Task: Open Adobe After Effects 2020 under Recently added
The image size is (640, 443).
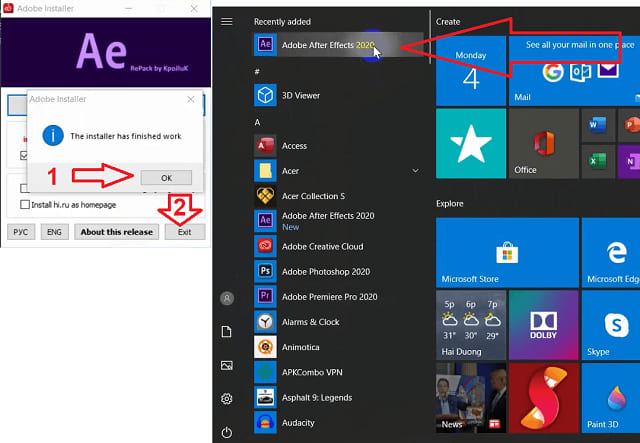Action: click(339, 45)
